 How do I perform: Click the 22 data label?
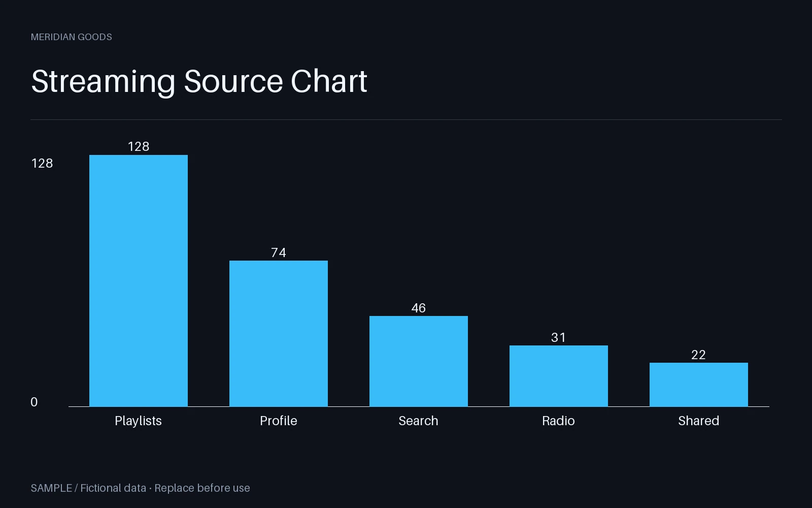coord(699,355)
